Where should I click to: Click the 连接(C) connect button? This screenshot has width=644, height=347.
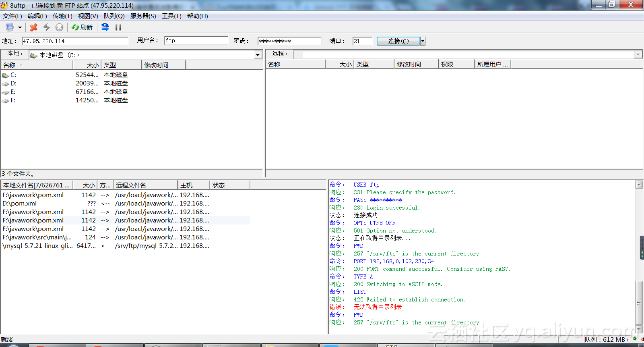(x=398, y=41)
